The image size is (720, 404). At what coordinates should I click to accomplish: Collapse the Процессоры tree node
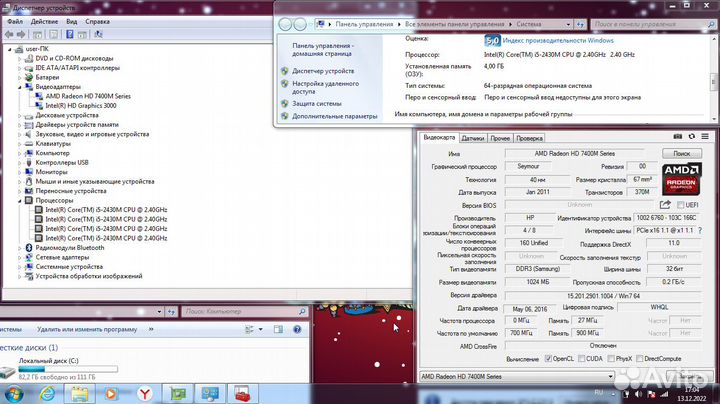pos(20,201)
